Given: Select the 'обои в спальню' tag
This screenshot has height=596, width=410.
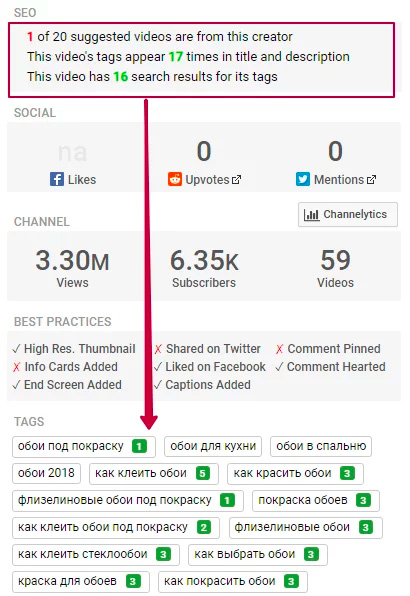Looking at the screenshot, I should click(x=321, y=446).
